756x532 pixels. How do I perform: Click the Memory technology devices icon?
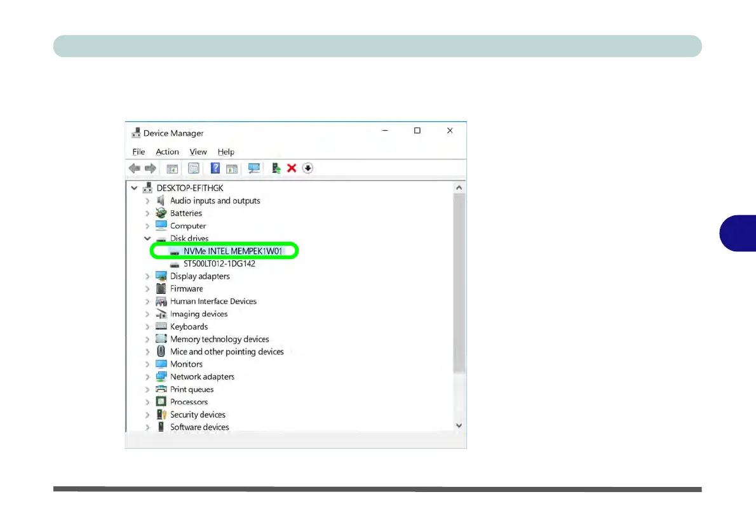pos(161,339)
